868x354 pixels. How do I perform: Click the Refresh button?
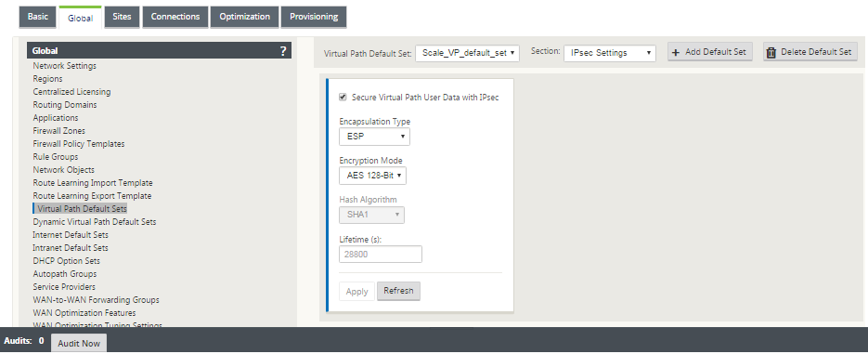pos(398,291)
